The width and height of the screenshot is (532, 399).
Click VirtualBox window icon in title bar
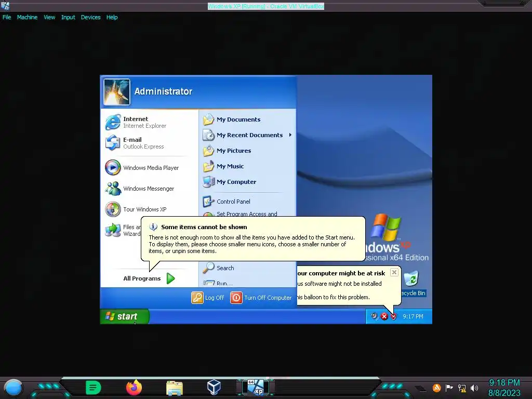coord(5,6)
